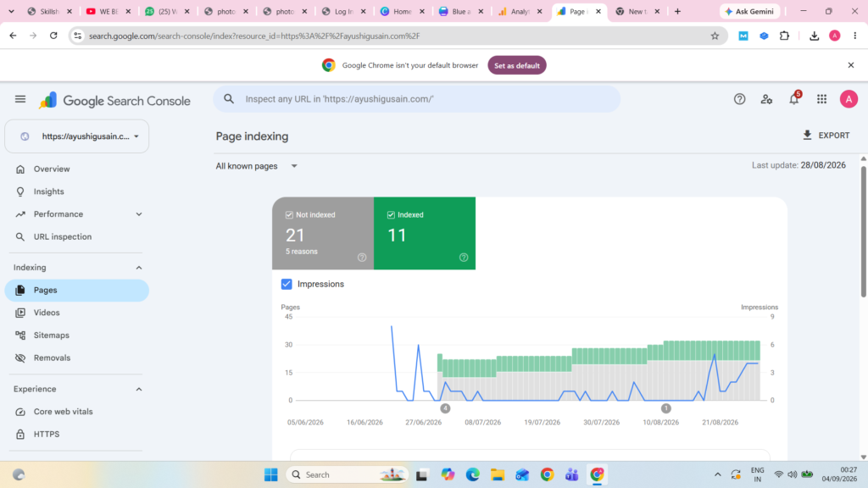Open the hamburger main menu
This screenshot has height=488, width=868.
pos(20,99)
